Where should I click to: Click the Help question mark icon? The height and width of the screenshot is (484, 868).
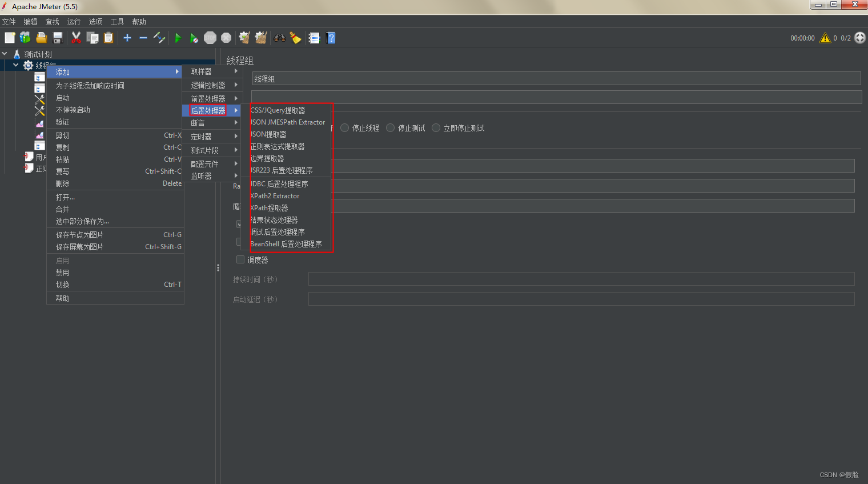click(x=331, y=38)
